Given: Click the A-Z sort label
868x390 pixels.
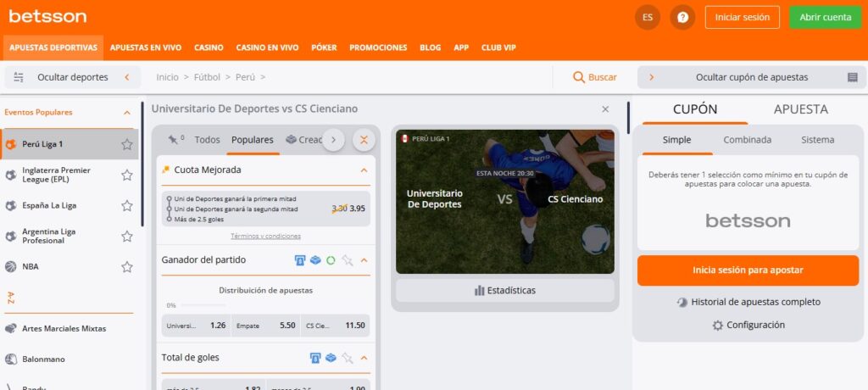Looking at the screenshot, I should (11, 298).
